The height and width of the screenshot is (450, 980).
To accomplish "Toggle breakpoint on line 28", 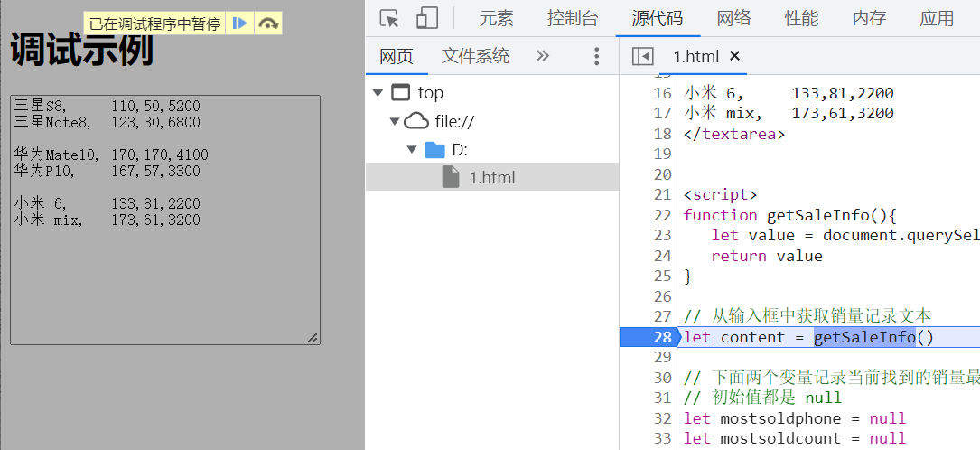I will [663, 338].
